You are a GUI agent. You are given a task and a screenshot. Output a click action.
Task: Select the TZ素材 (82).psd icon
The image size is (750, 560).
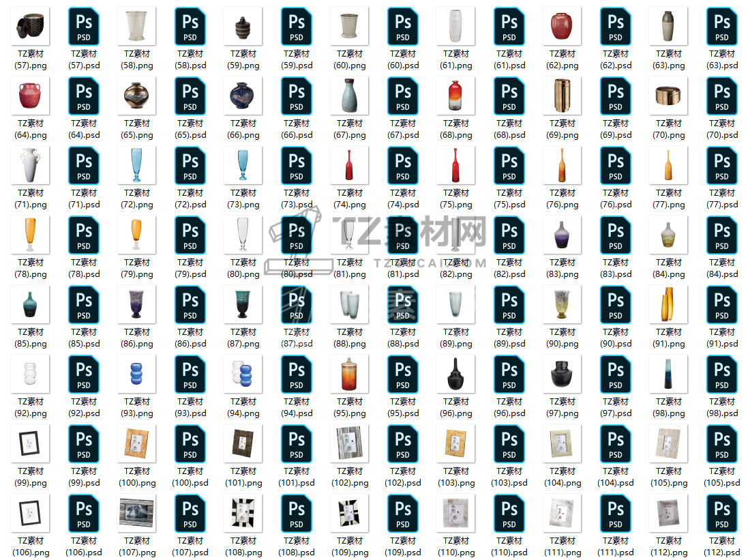[509, 235]
